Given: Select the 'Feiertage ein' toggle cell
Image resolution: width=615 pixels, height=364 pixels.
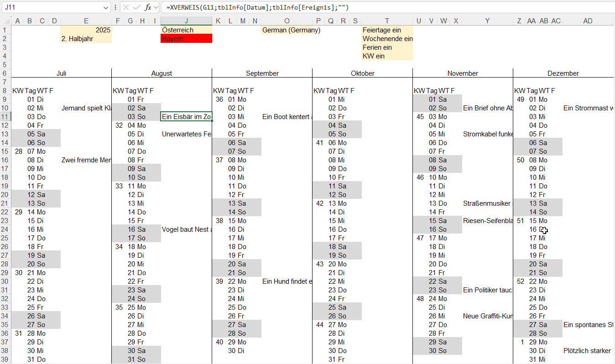Looking at the screenshot, I should pos(387,30).
